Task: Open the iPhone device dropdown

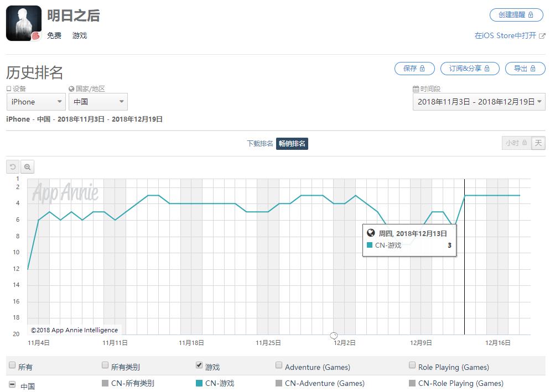Action: [x=36, y=102]
